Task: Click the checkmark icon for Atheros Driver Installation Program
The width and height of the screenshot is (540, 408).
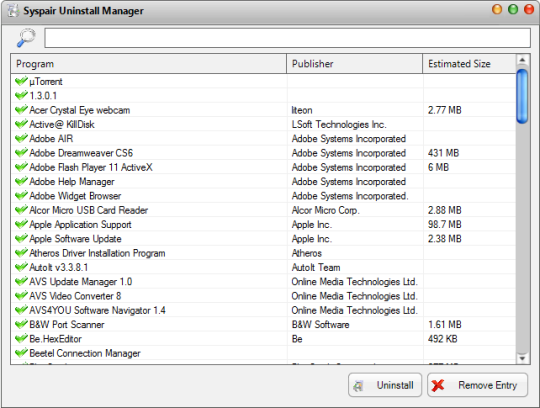Action: [21, 253]
